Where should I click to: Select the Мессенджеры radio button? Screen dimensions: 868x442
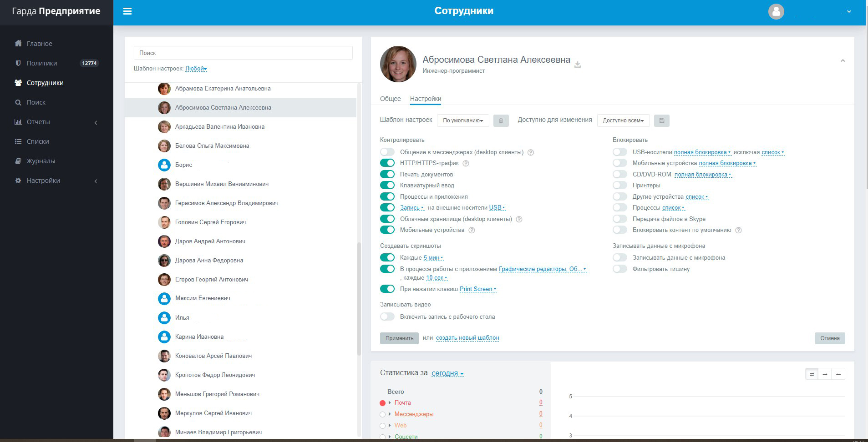382,414
